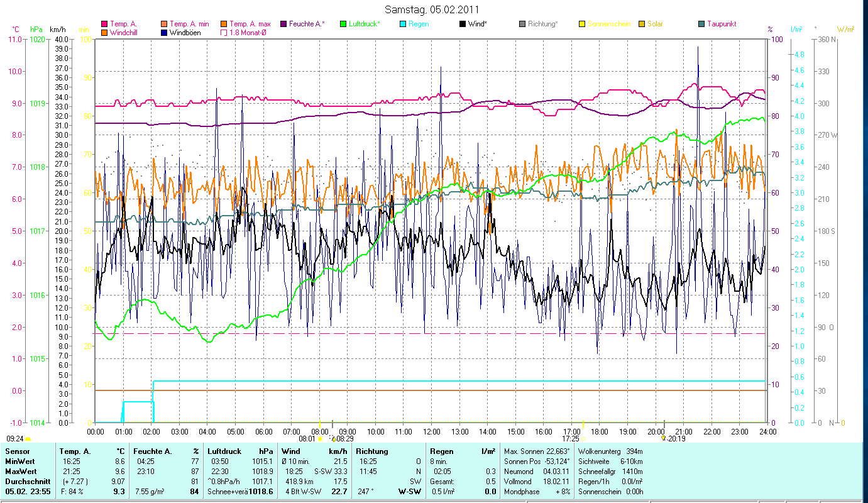Click the Solar legend label

click(x=656, y=24)
